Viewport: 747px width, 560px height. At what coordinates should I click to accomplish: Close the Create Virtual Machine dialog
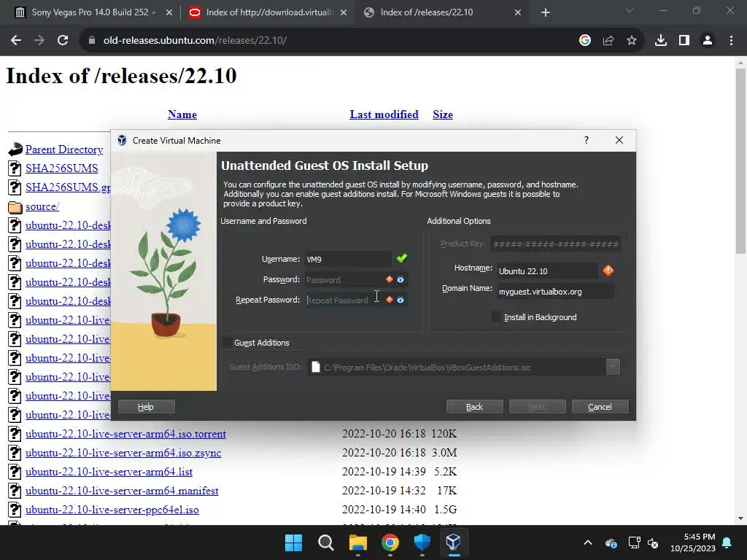pyautogui.click(x=619, y=140)
